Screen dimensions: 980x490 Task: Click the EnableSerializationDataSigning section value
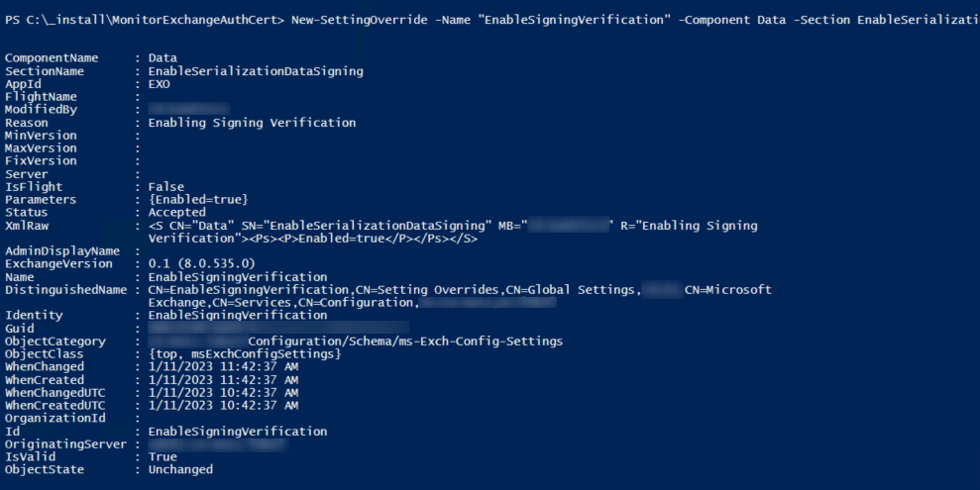pyautogui.click(x=256, y=71)
